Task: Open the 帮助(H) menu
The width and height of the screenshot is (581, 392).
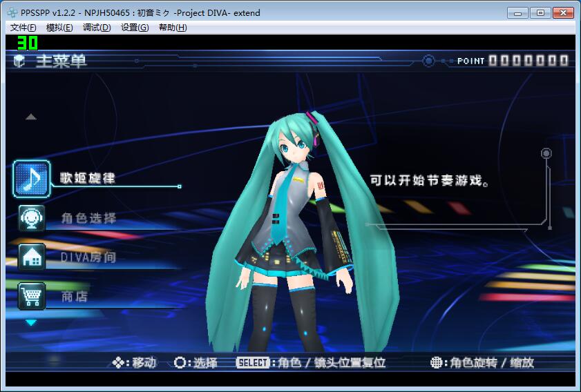Action: 173,28
